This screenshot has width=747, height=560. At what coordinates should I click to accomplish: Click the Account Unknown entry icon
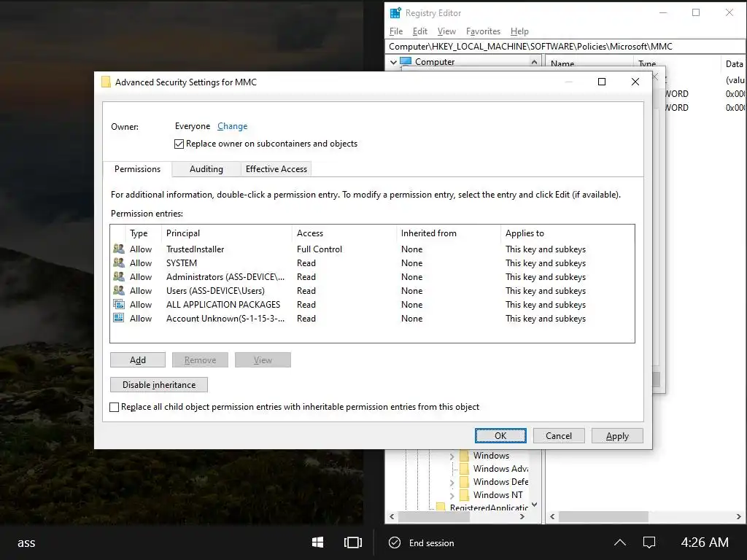(119, 318)
